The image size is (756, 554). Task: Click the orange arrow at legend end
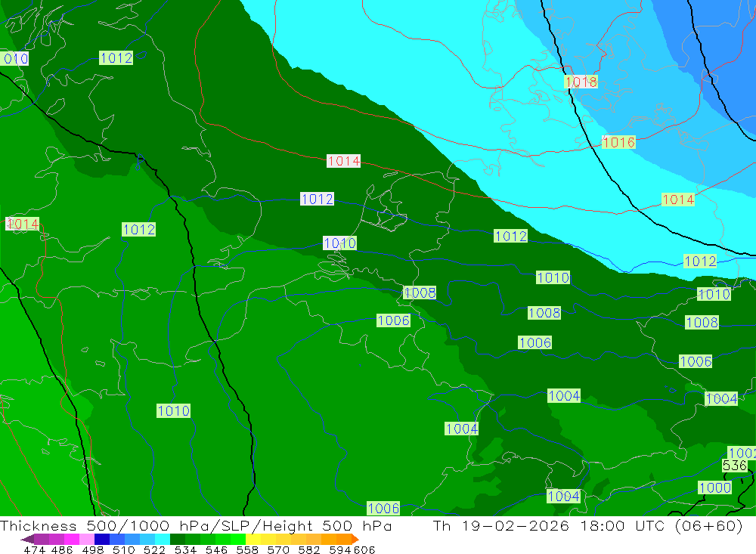click(355, 539)
